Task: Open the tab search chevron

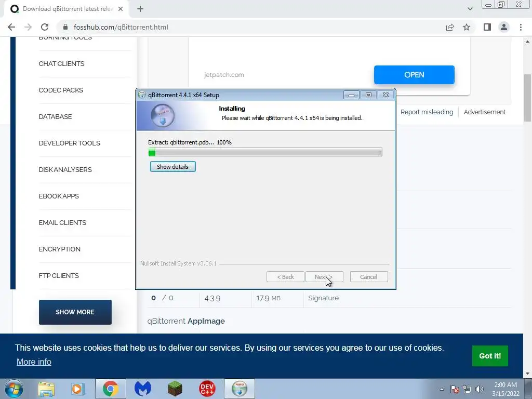Action: 470,9
